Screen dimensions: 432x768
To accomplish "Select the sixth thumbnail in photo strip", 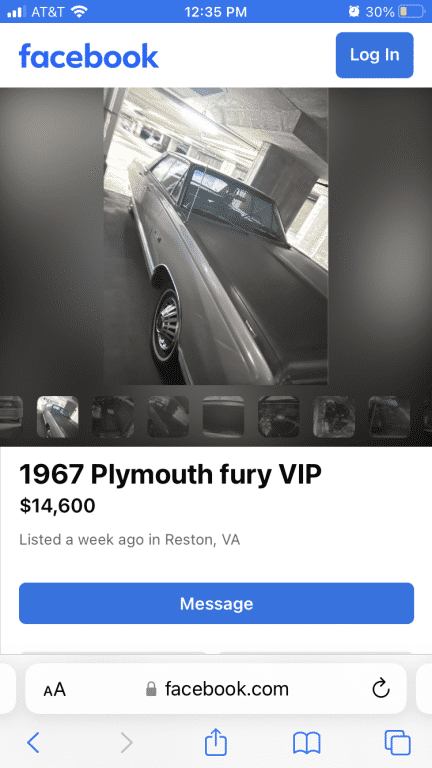I will (279, 417).
